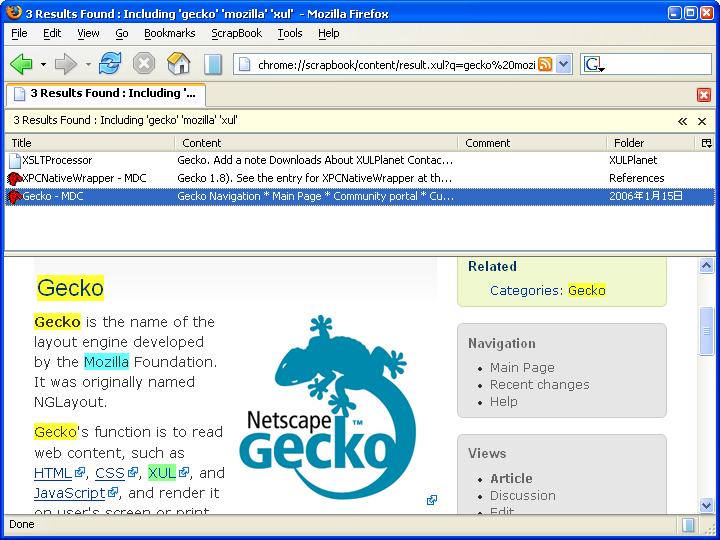Click the RSS feed icon in the address bar
Viewport: 720px width, 540px height.
pyautogui.click(x=545, y=64)
